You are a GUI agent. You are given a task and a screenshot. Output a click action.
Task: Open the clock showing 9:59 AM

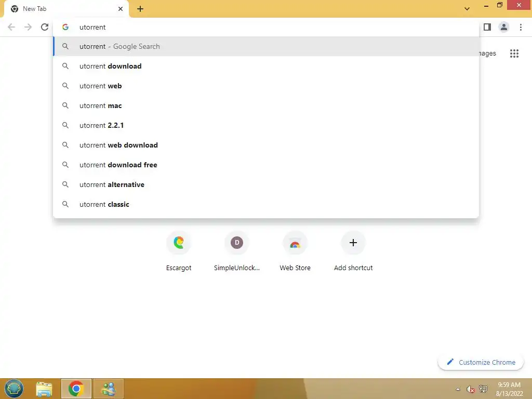click(x=509, y=389)
